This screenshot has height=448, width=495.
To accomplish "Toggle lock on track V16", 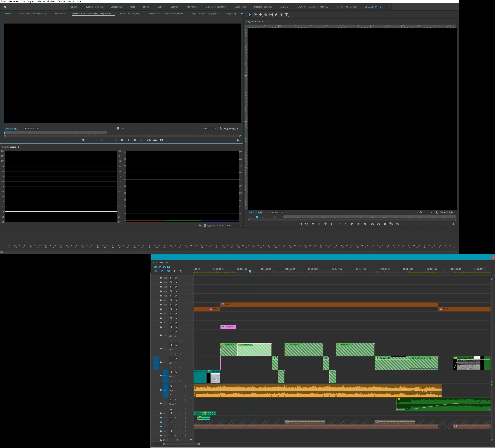I will tap(161, 278).
